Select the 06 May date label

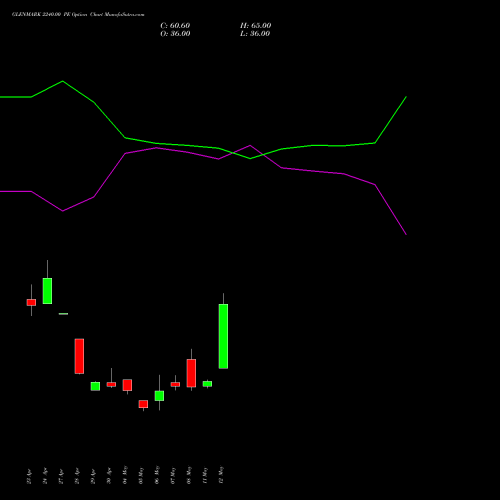tap(157, 475)
